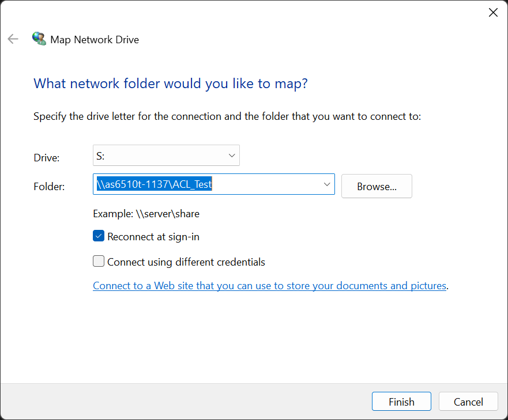
Task: Click the Cancel button
Action: (468, 402)
